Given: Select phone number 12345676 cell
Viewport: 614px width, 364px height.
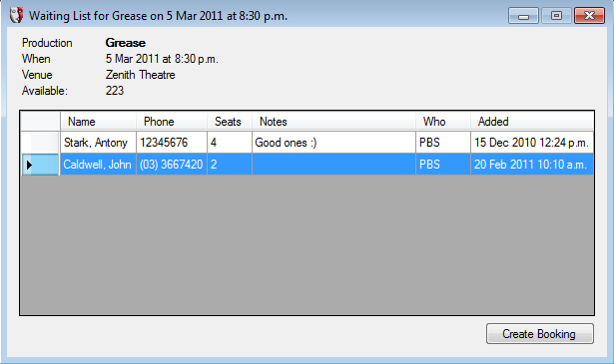Looking at the screenshot, I should (172, 143).
